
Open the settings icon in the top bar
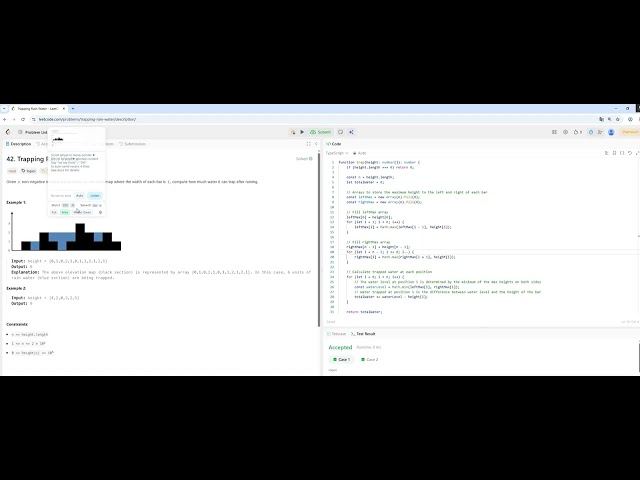coord(565,132)
